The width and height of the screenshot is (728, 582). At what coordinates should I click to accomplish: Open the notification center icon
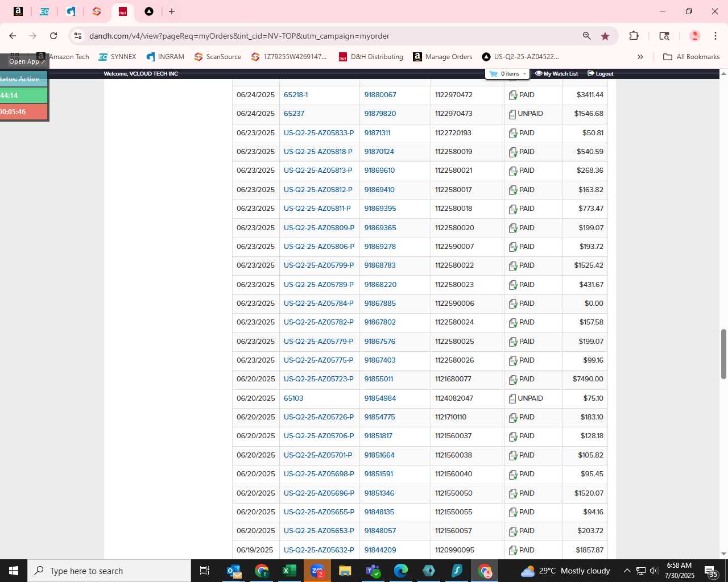click(x=711, y=571)
